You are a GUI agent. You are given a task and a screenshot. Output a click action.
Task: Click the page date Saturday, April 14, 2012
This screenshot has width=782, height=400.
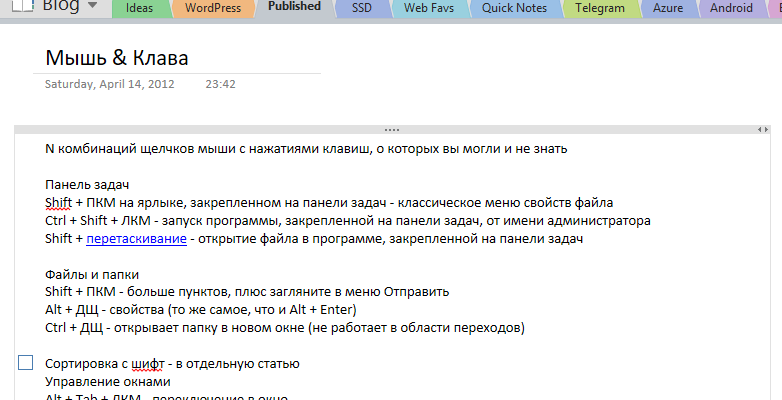(x=110, y=84)
